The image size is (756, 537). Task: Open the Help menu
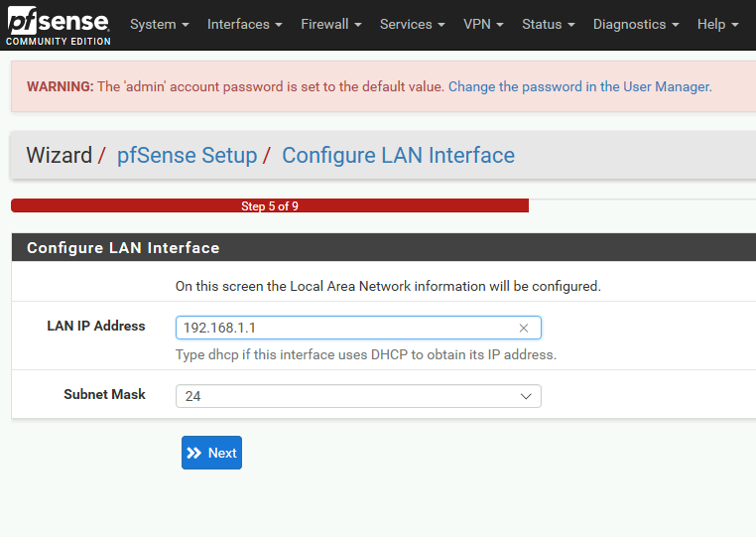[x=717, y=24]
